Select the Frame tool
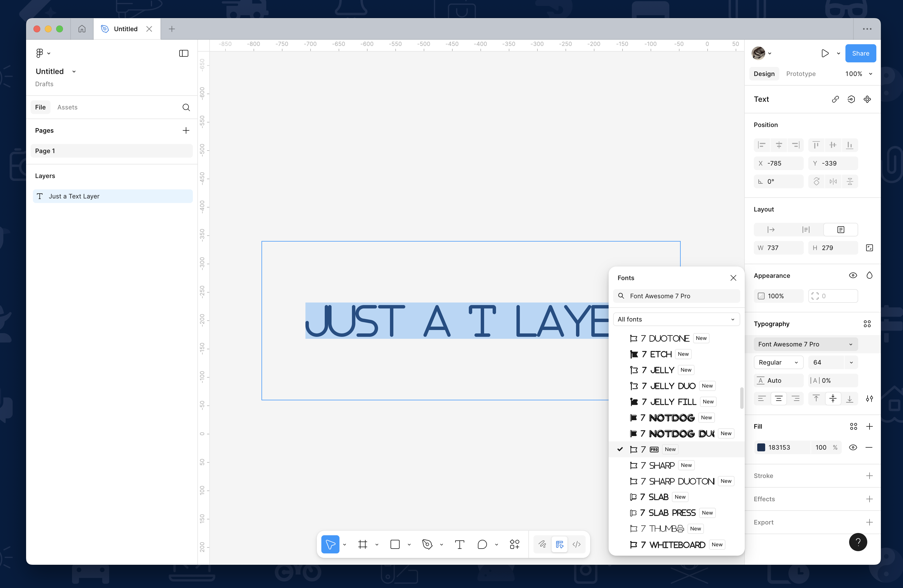 point(363,544)
